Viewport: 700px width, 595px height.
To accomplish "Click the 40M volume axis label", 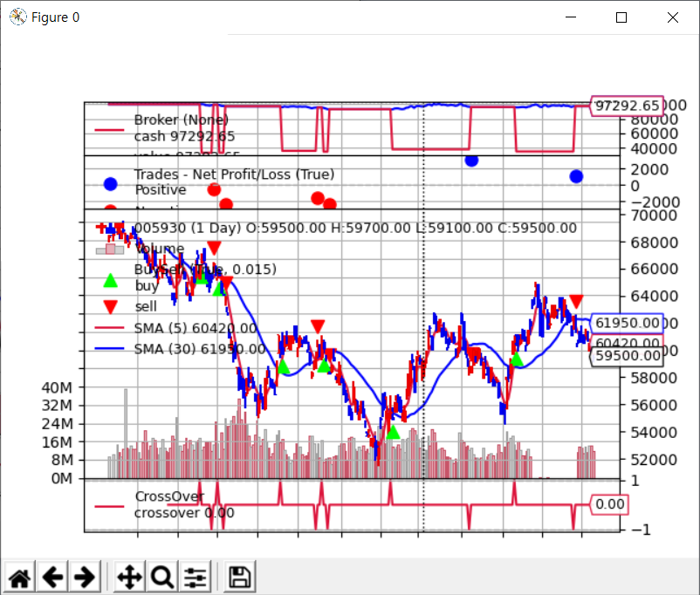I will (57, 387).
